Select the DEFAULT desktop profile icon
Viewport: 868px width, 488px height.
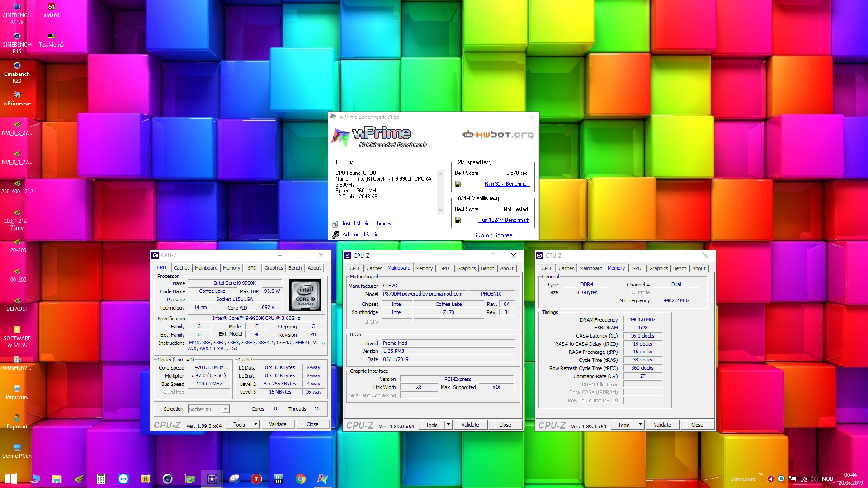17,305
